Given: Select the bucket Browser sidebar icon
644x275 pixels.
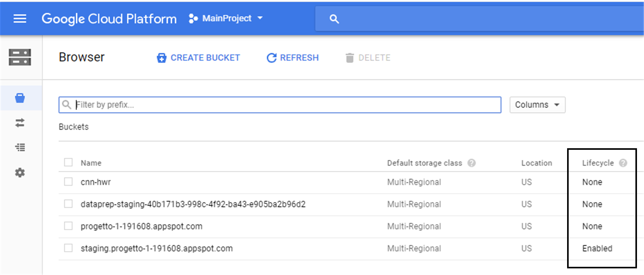Looking at the screenshot, I should point(20,98).
